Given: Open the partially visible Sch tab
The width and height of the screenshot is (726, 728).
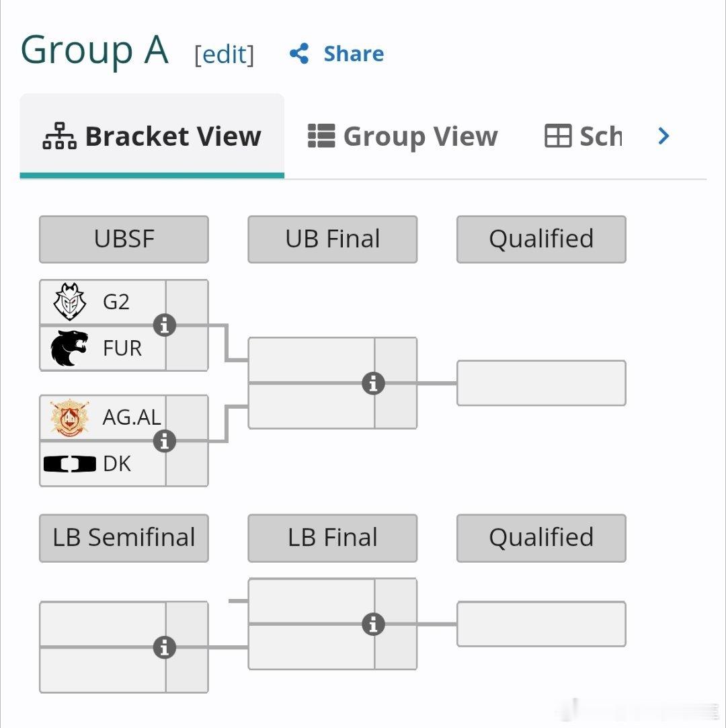Looking at the screenshot, I should 583,136.
